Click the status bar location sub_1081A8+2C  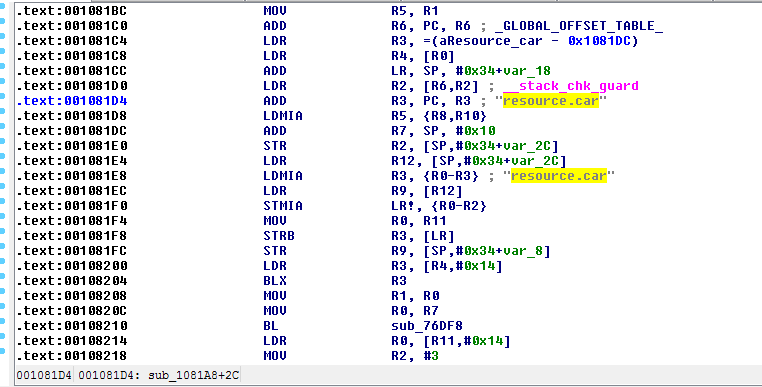point(193,375)
